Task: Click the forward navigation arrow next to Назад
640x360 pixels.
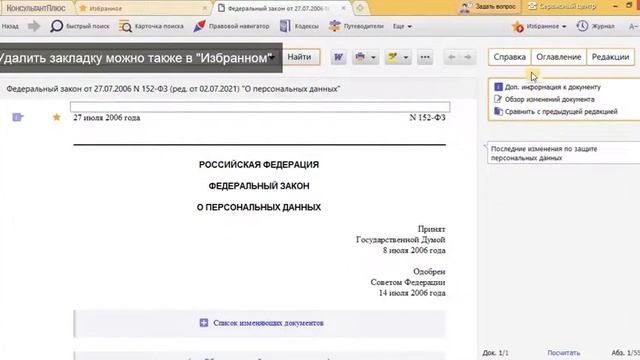Action: 34,26
